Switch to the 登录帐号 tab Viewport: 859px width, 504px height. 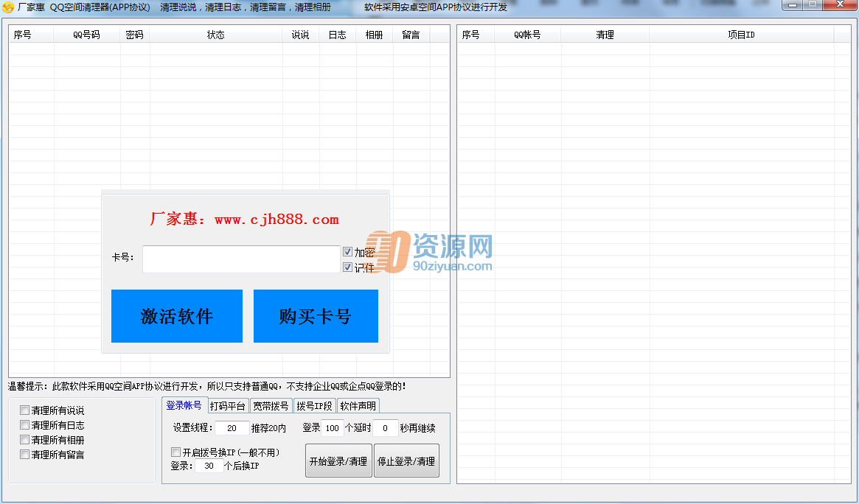pos(184,405)
